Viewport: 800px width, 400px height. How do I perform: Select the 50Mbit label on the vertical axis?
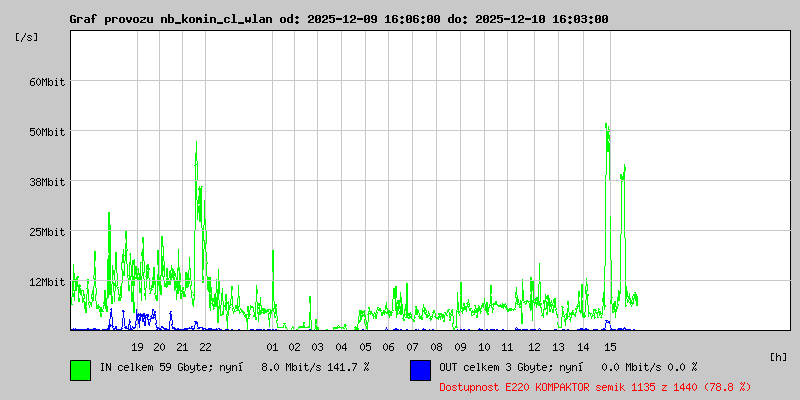click(x=46, y=132)
